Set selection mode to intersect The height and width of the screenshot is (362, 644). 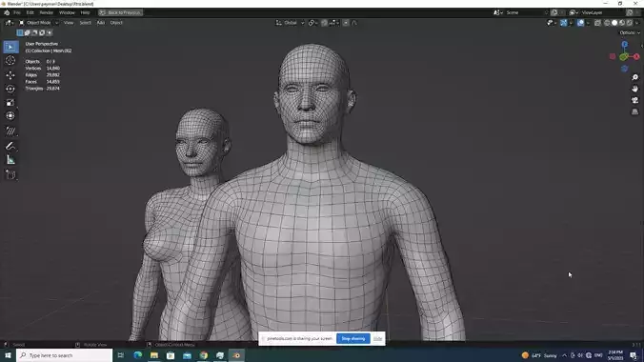50,33
